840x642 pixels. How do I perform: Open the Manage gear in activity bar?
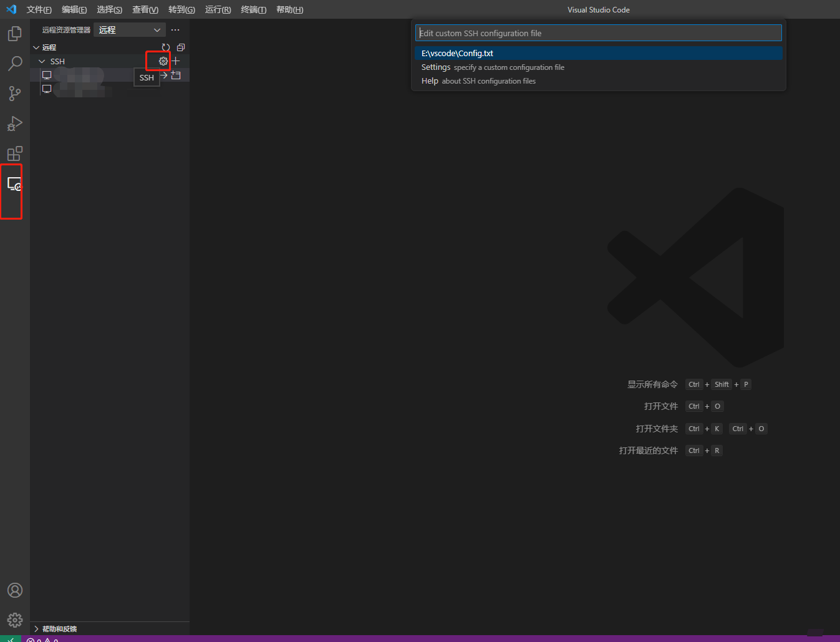pyautogui.click(x=15, y=620)
